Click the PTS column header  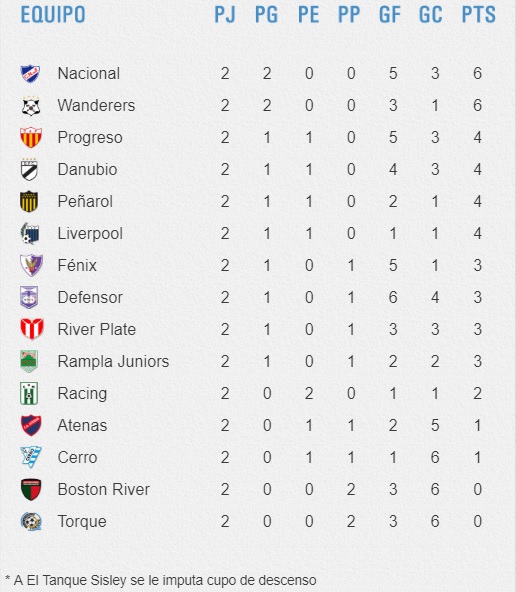click(x=479, y=15)
